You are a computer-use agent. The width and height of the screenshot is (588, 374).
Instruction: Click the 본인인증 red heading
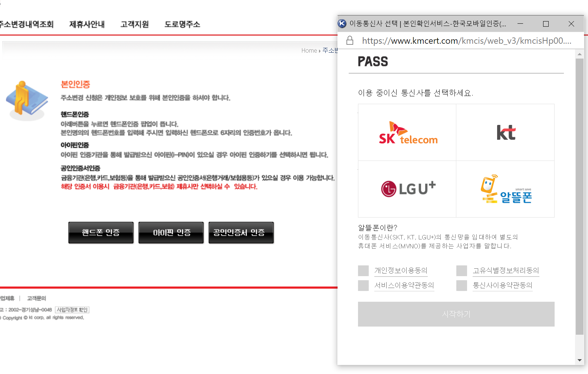(x=76, y=85)
